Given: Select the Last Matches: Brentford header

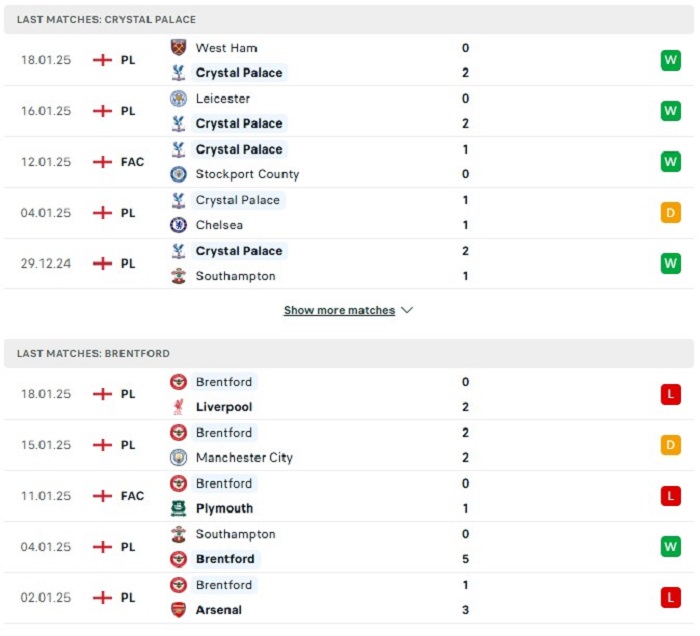Looking at the screenshot, I should coord(349,353).
